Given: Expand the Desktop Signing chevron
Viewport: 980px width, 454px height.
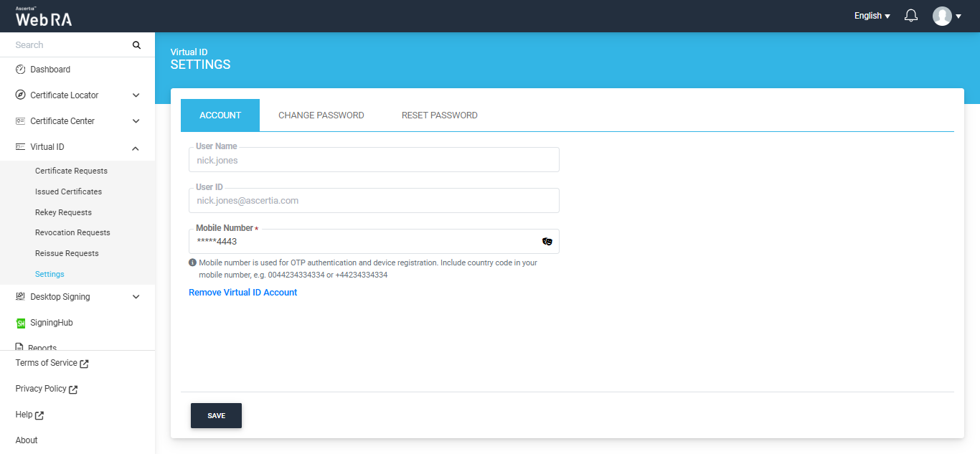Looking at the screenshot, I should tap(136, 297).
